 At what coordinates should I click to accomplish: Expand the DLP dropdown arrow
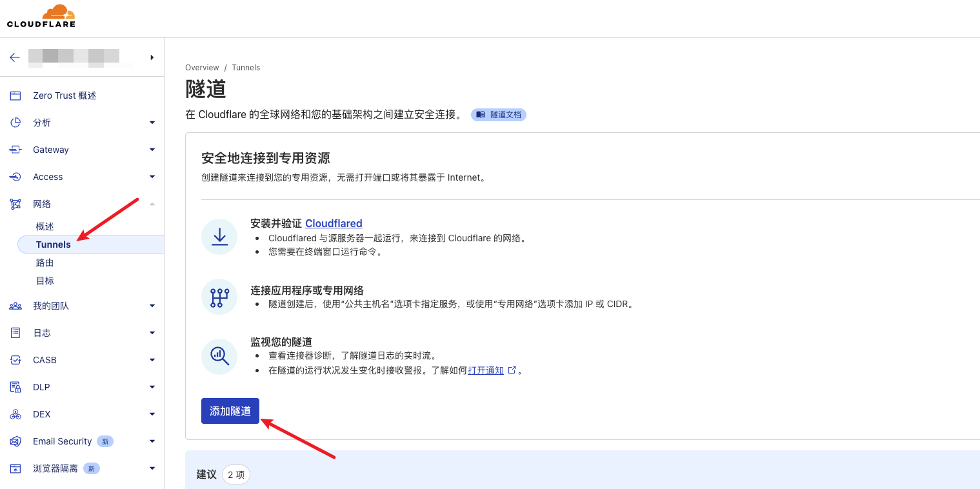click(152, 387)
